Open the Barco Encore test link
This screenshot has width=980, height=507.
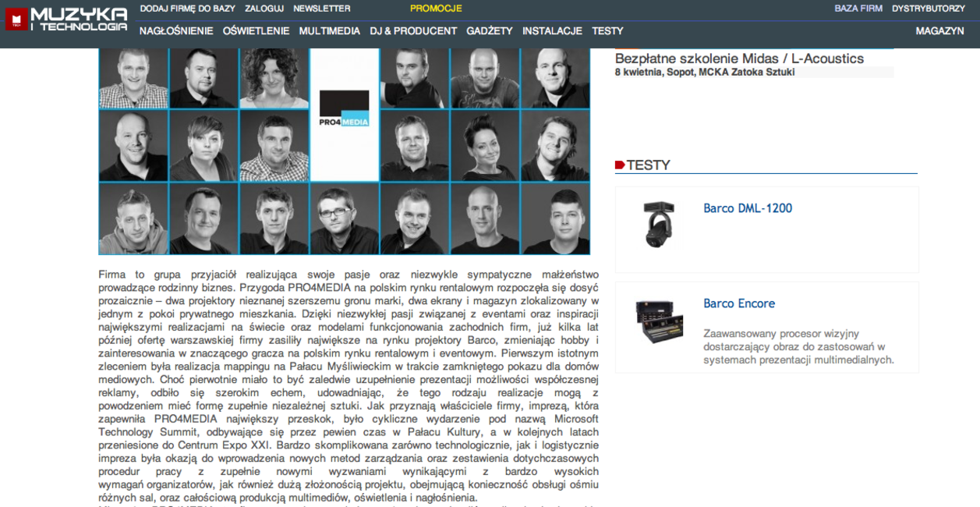tap(739, 303)
